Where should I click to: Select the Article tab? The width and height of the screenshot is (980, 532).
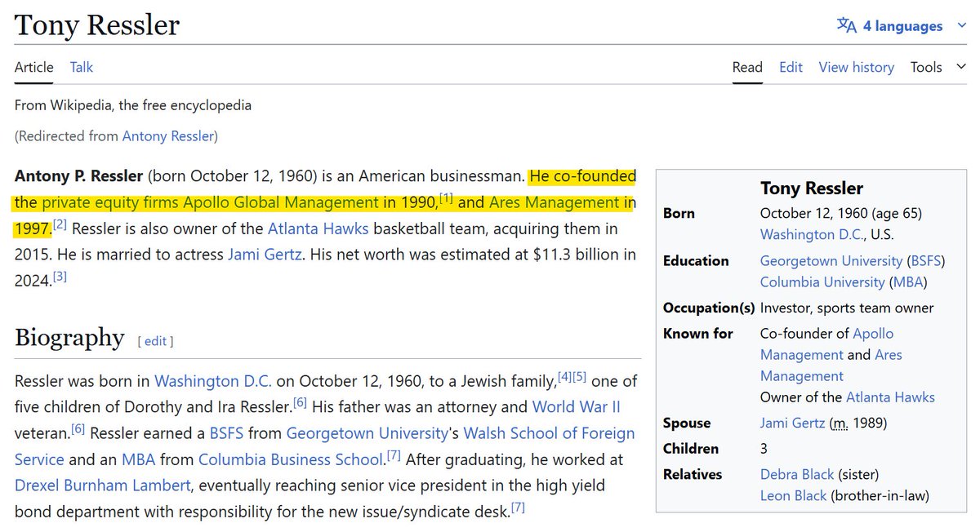point(34,67)
